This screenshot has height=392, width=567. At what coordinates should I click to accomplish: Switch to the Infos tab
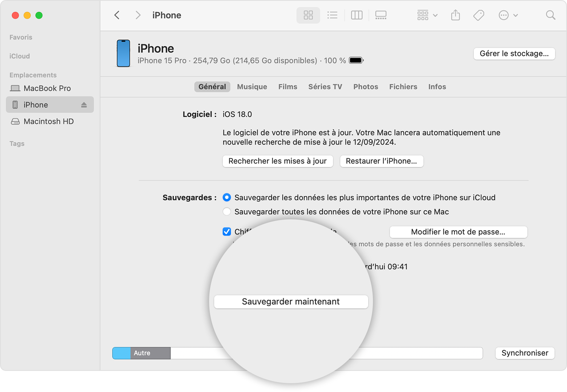tap(437, 87)
